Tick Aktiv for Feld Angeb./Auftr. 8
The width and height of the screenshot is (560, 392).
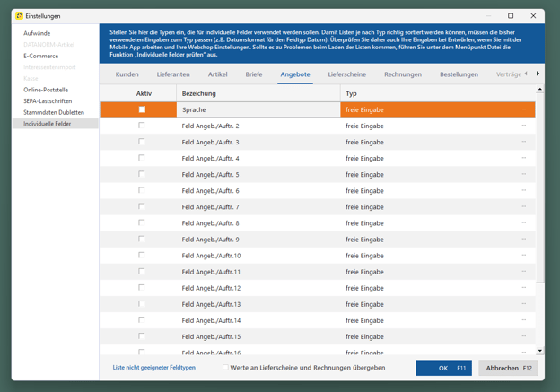pos(142,222)
